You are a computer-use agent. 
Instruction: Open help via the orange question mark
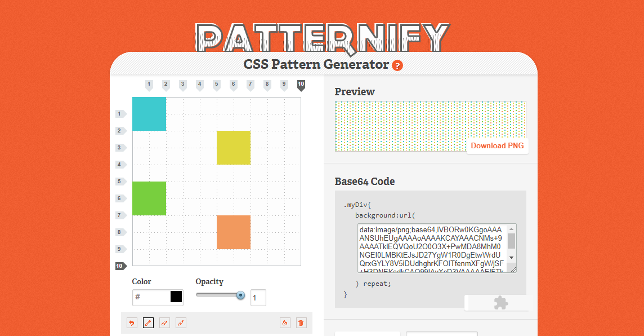[x=397, y=65]
